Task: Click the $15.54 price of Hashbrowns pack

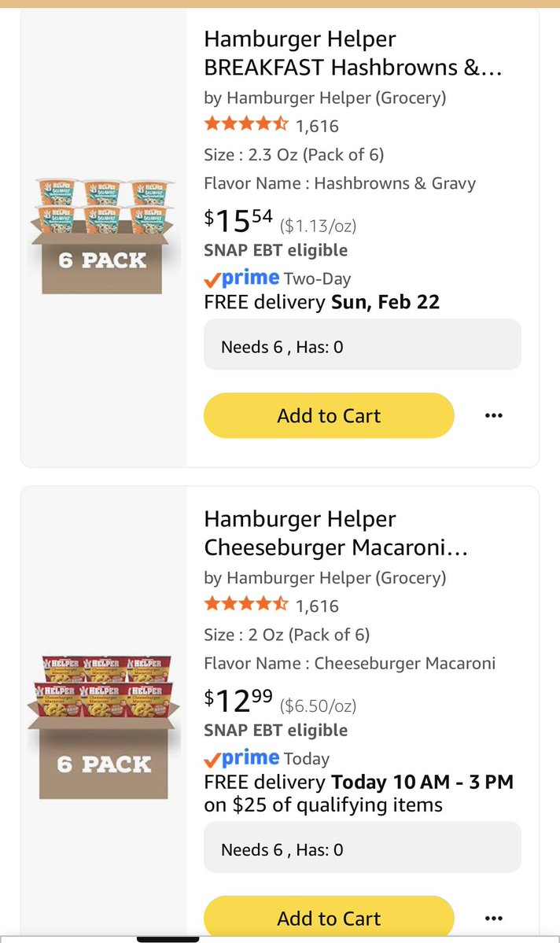Action: [x=238, y=222]
